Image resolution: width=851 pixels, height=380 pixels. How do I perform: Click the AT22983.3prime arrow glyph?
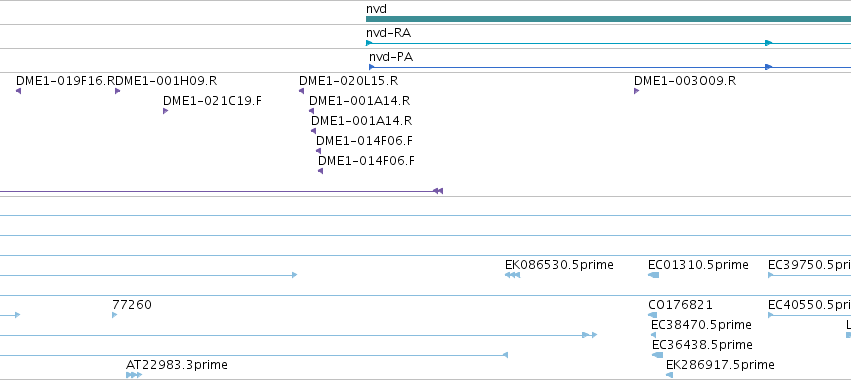134,375
